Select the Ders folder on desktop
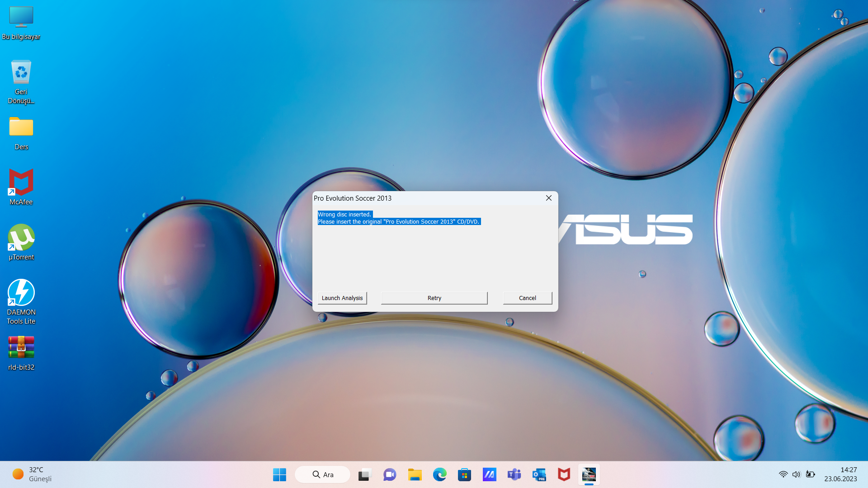Image resolution: width=868 pixels, height=488 pixels. point(21,127)
